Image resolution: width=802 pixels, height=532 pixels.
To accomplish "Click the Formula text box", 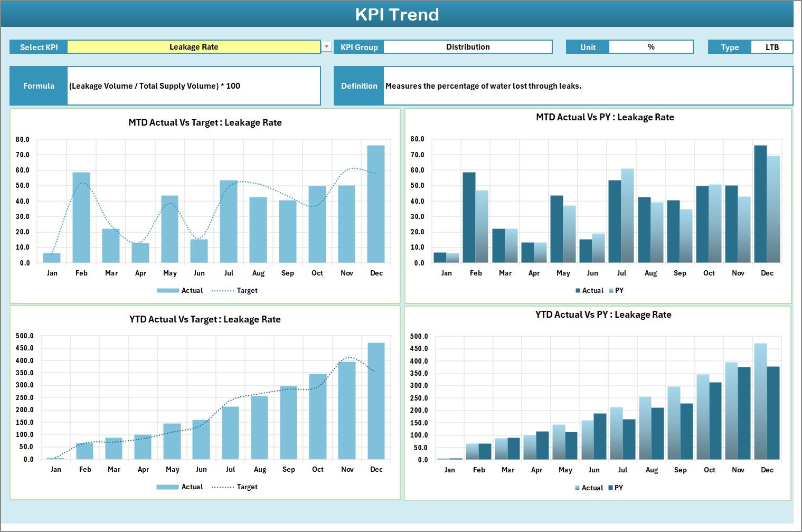I will tap(194, 86).
